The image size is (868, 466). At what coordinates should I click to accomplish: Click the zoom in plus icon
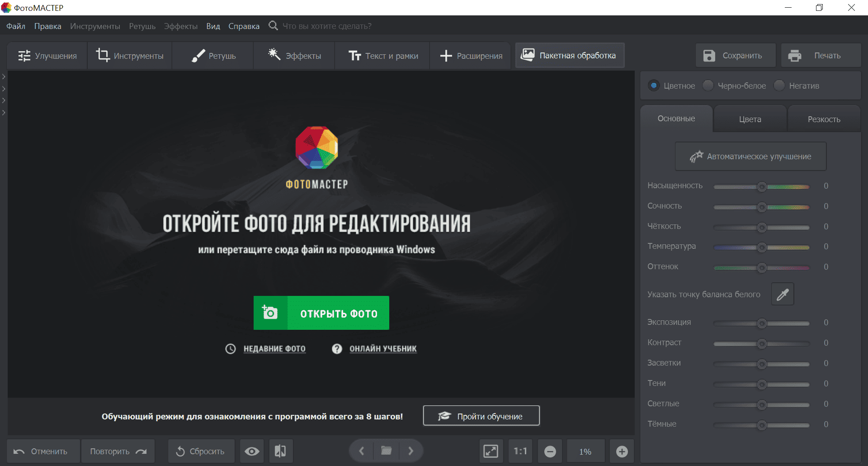[622, 451]
